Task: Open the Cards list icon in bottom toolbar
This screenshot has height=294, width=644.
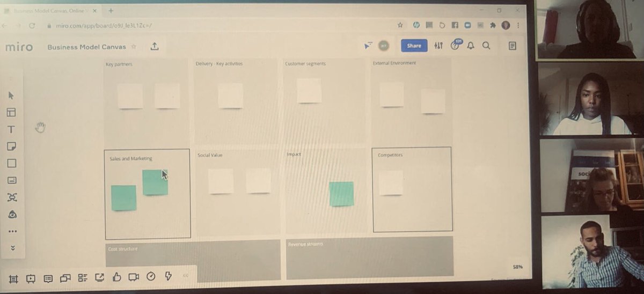Action: [x=83, y=278]
